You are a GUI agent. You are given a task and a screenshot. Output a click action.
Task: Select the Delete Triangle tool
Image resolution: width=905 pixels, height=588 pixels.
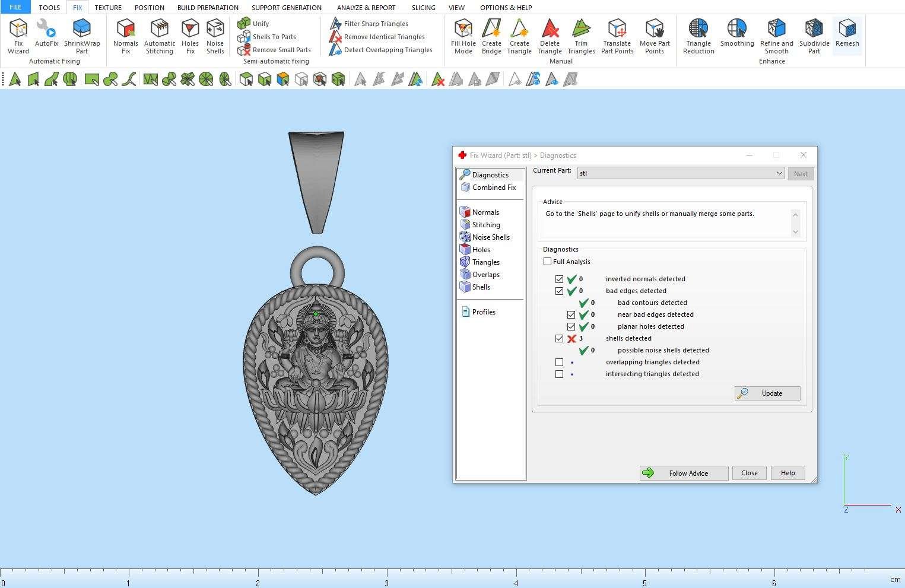click(x=550, y=36)
